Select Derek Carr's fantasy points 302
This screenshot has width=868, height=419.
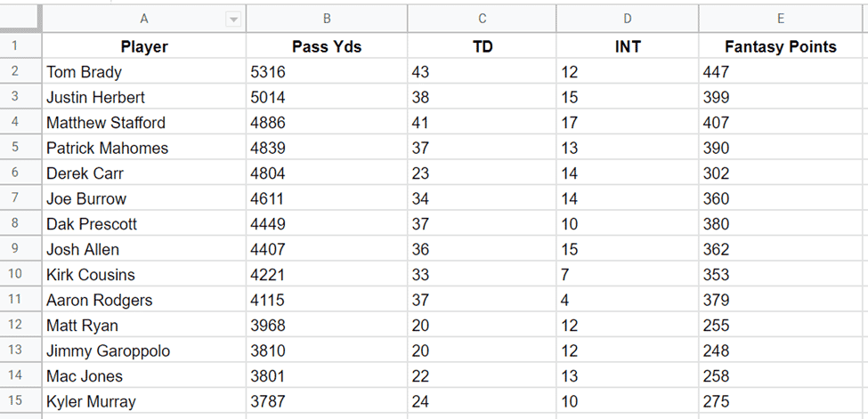pos(783,173)
